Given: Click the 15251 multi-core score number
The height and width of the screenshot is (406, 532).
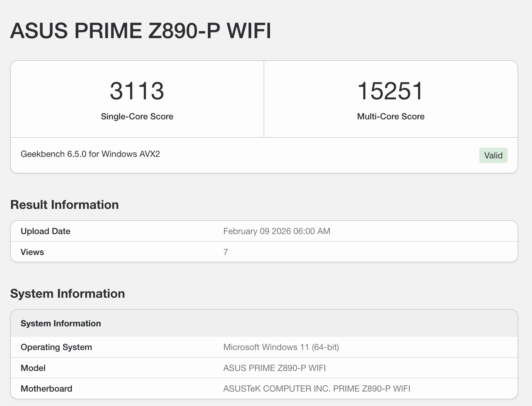Looking at the screenshot, I should (x=391, y=91).
